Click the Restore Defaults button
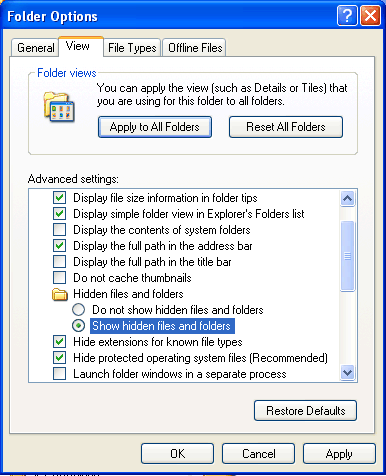 click(305, 411)
